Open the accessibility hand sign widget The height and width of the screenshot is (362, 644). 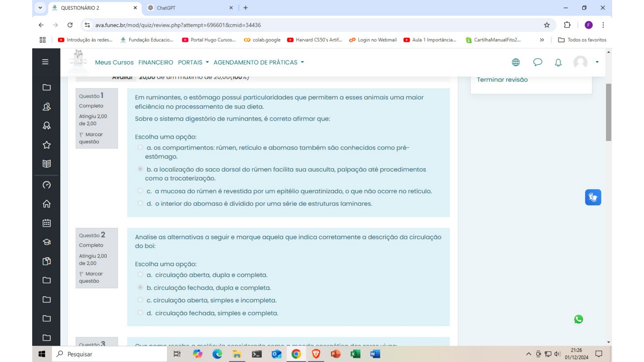click(593, 197)
